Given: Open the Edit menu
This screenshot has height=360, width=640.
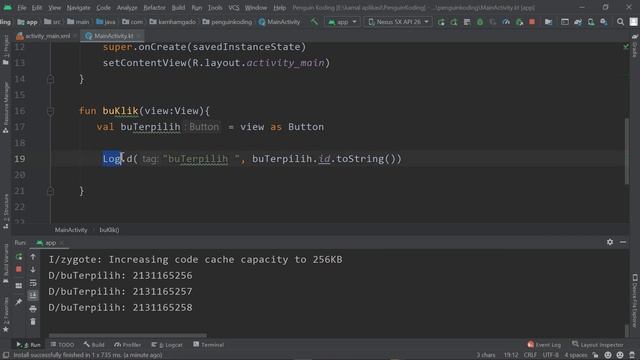Looking at the screenshot, I should coord(37,8).
